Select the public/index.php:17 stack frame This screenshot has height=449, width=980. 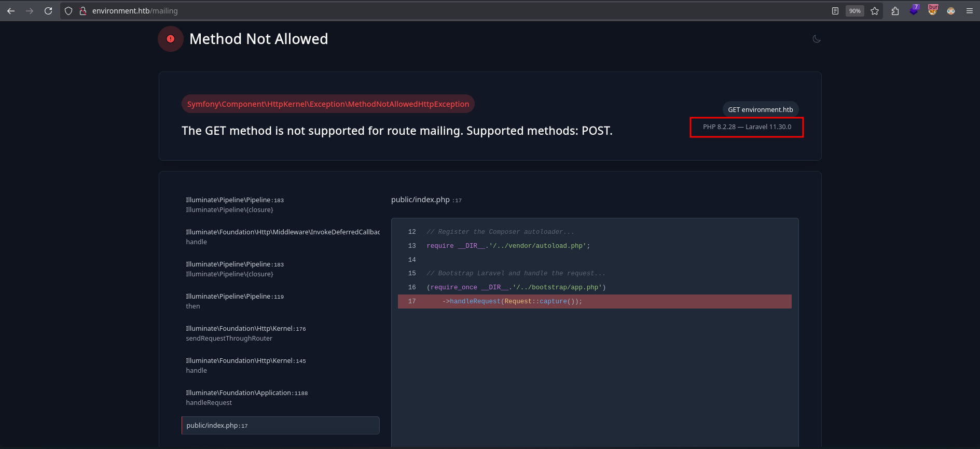coord(281,426)
